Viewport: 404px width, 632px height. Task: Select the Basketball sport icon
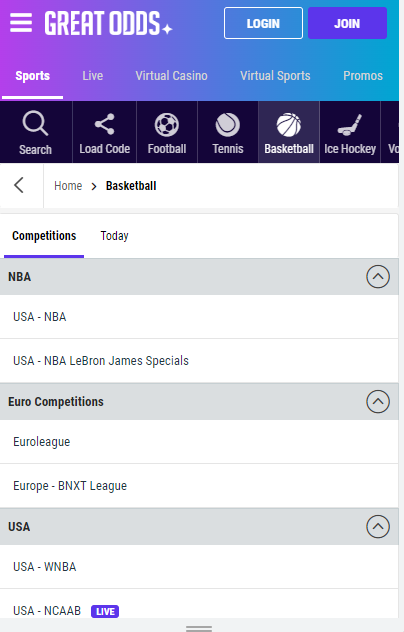(289, 125)
